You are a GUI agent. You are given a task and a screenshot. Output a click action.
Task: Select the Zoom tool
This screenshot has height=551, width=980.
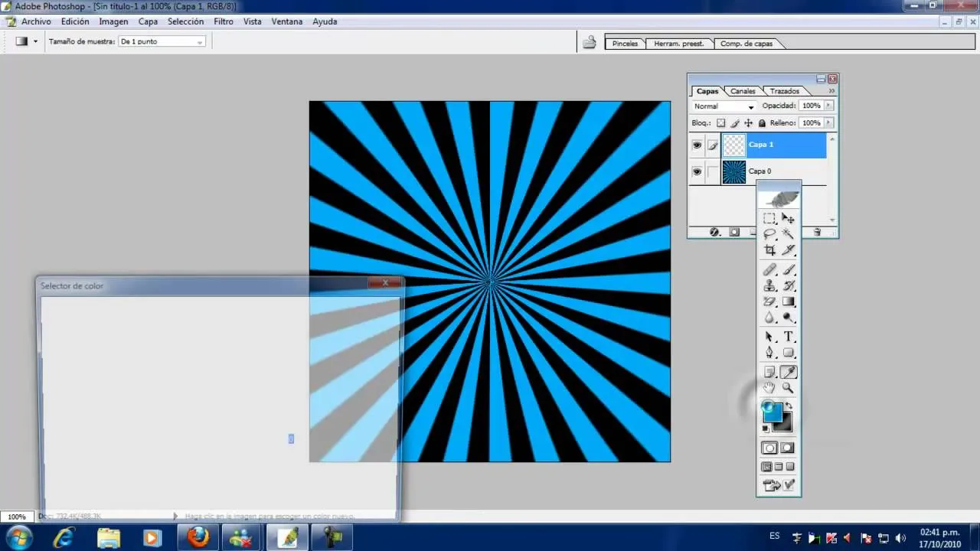(x=788, y=388)
